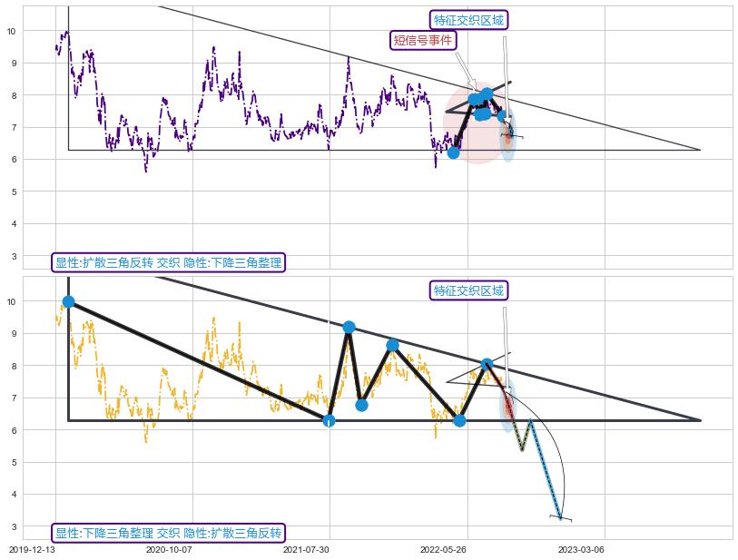
Task: Click the 2020-10-07 date label on x-axis
Action: click(169, 549)
